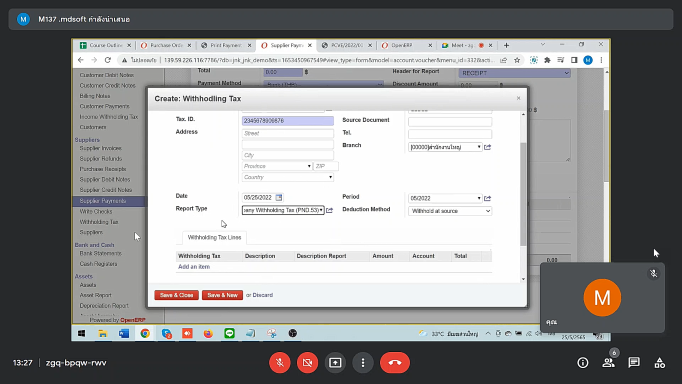Click the Tax ID input field

click(x=288, y=120)
